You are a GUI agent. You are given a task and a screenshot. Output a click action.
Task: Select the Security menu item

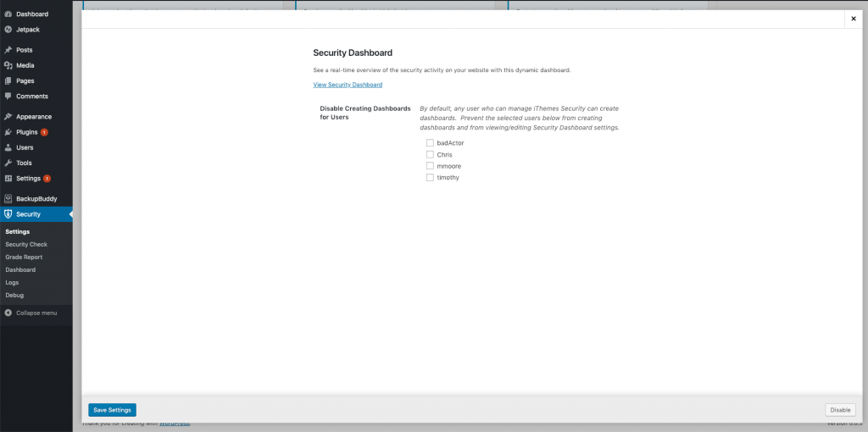[36, 214]
